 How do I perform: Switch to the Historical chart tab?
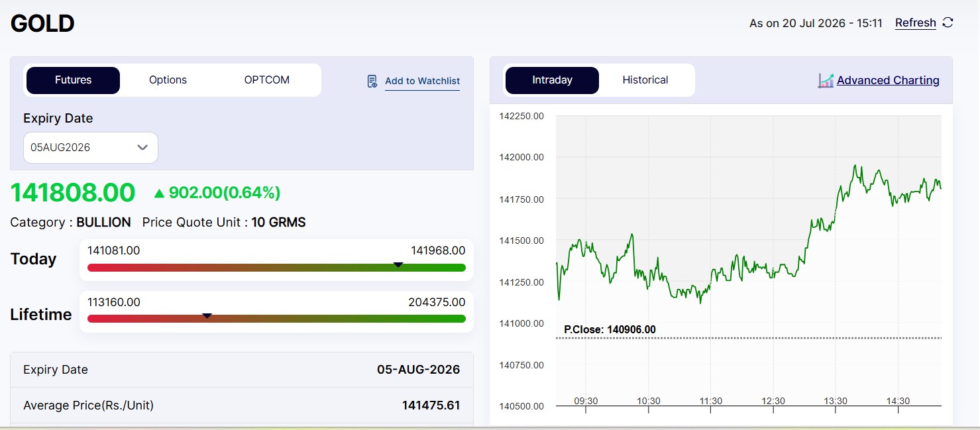click(645, 80)
